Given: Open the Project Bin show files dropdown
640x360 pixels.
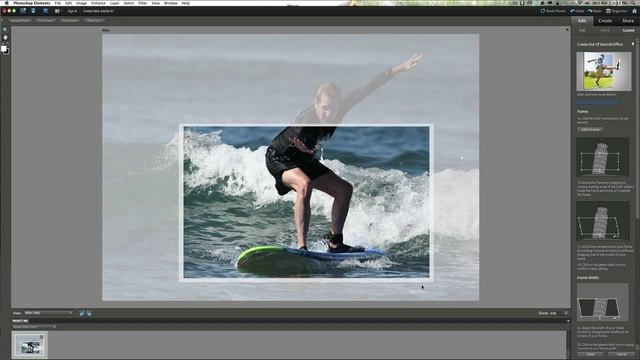Looking at the screenshot, I should 34,327.
